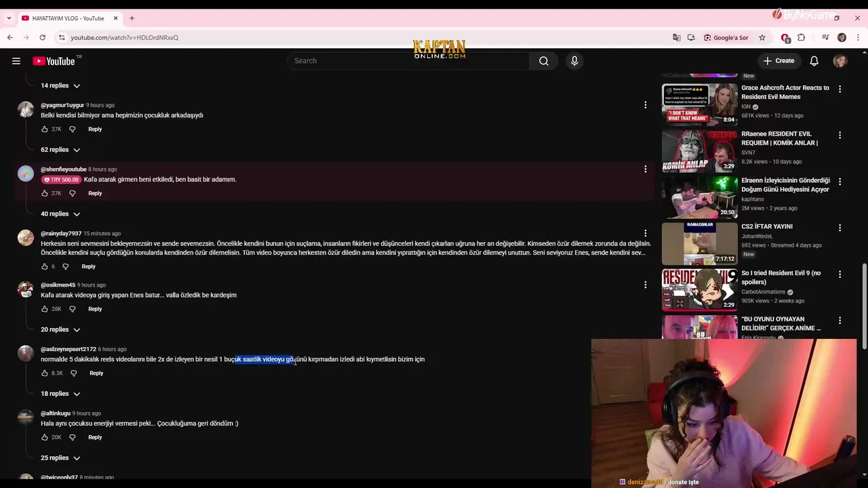The width and height of the screenshot is (868, 488).
Task: Click the TRY 500.00 Super Thanks badge
Action: click(x=60, y=180)
